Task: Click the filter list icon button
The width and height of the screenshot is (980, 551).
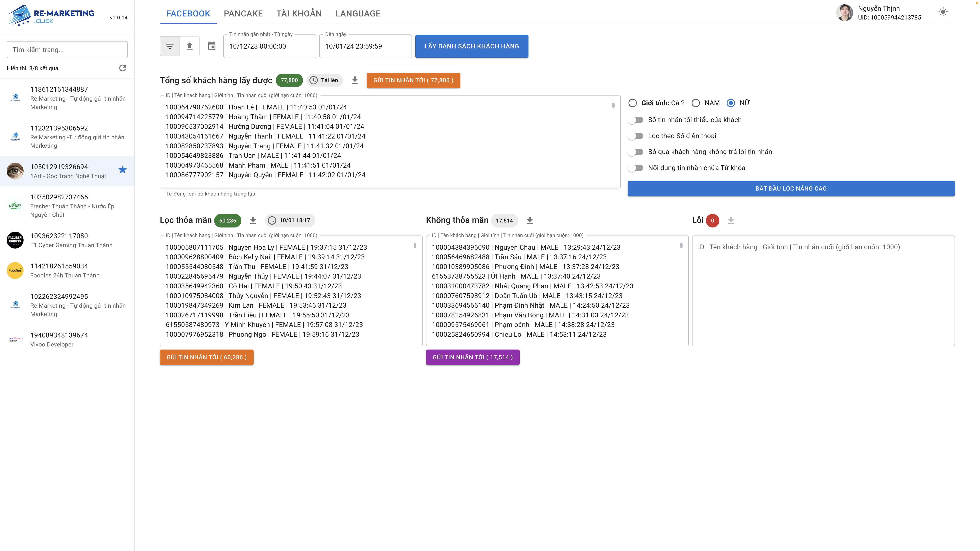Action: 170,46
